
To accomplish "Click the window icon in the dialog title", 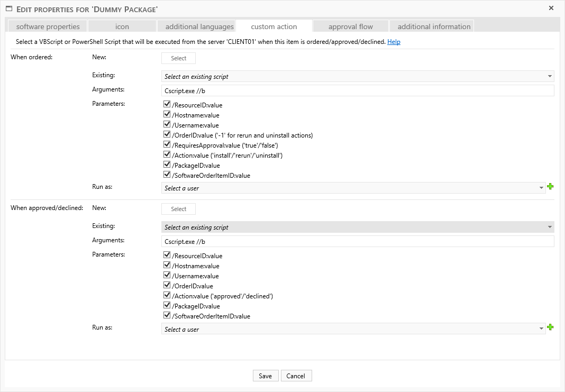I will coord(9,8).
